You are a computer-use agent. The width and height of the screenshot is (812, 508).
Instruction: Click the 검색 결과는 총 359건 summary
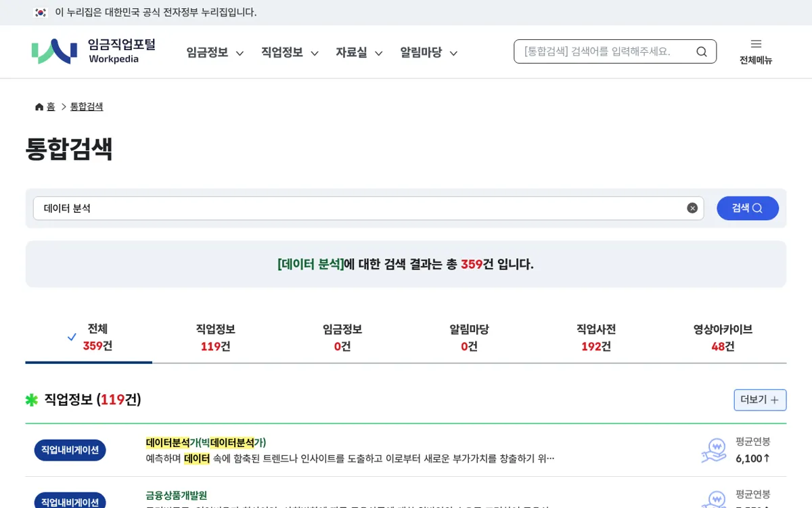pos(406,264)
